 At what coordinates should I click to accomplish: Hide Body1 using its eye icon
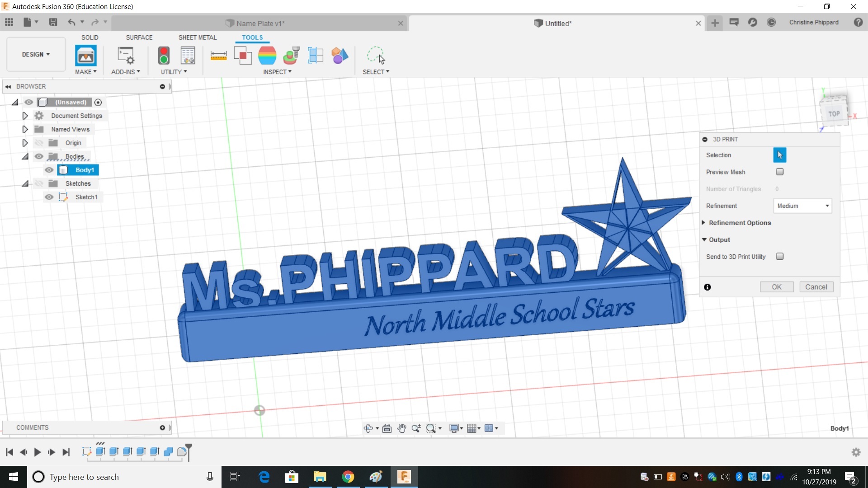49,170
